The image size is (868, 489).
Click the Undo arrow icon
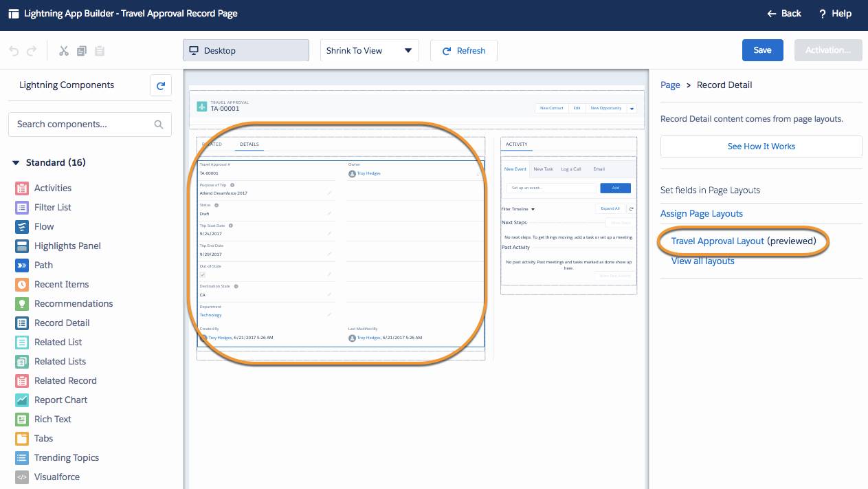coord(14,51)
